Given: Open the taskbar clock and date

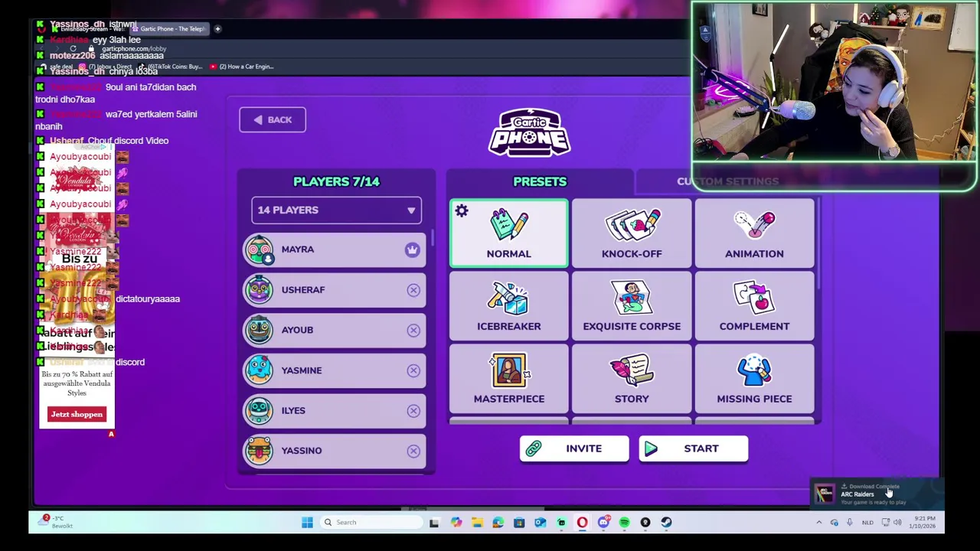Looking at the screenshot, I should coord(924,523).
